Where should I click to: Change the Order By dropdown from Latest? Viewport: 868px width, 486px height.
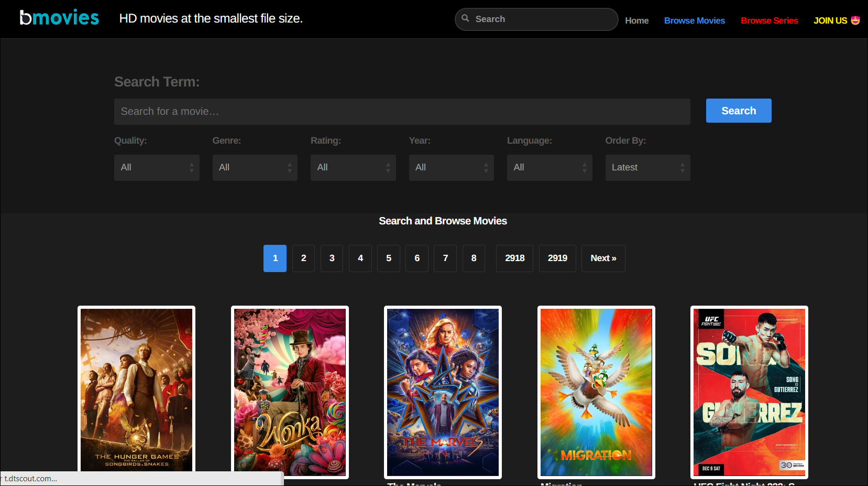click(647, 167)
